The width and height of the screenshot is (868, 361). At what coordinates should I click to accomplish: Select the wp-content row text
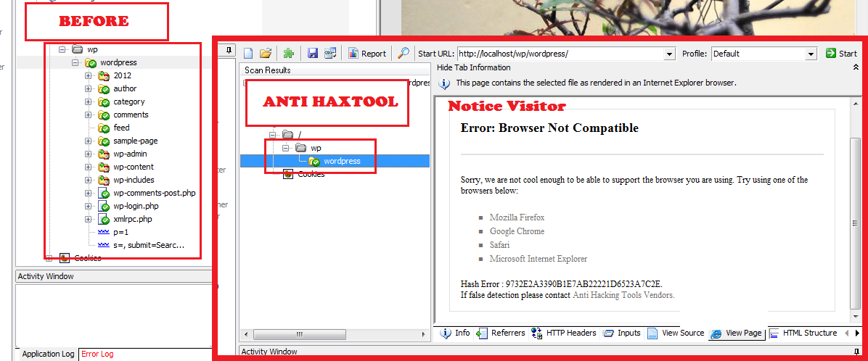[x=134, y=167]
